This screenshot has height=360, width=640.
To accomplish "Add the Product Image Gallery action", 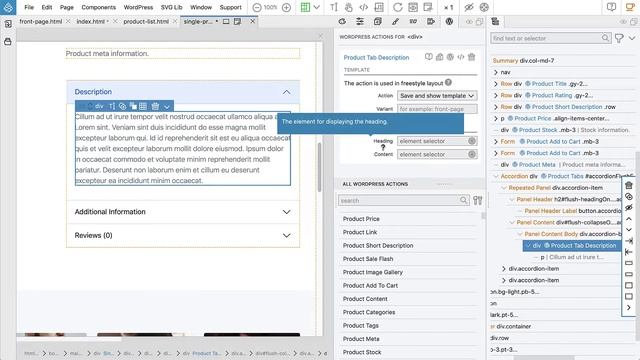I will (373, 272).
